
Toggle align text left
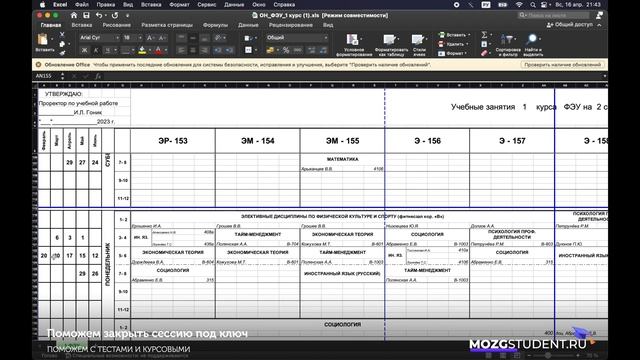(181, 50)
